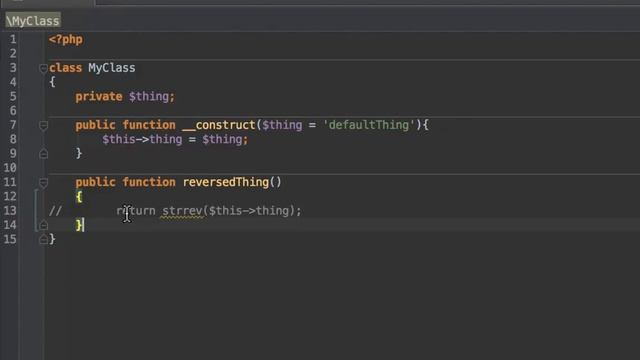This screenshot has height=360, width=640.
Task: Click the $thing parameter in constructor signature
Action: tap(282, 125)
